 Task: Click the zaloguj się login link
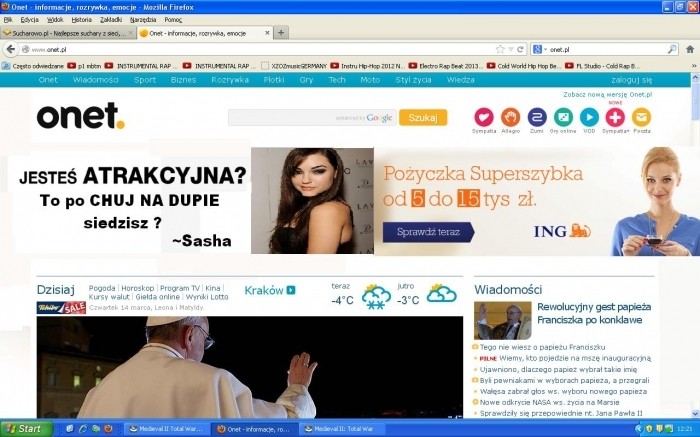coord(631,79)
